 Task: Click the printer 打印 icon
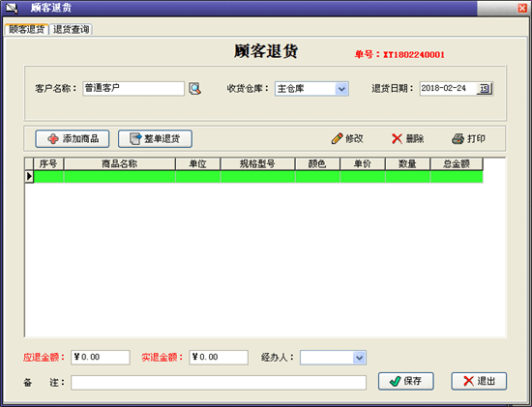[458, 138]
